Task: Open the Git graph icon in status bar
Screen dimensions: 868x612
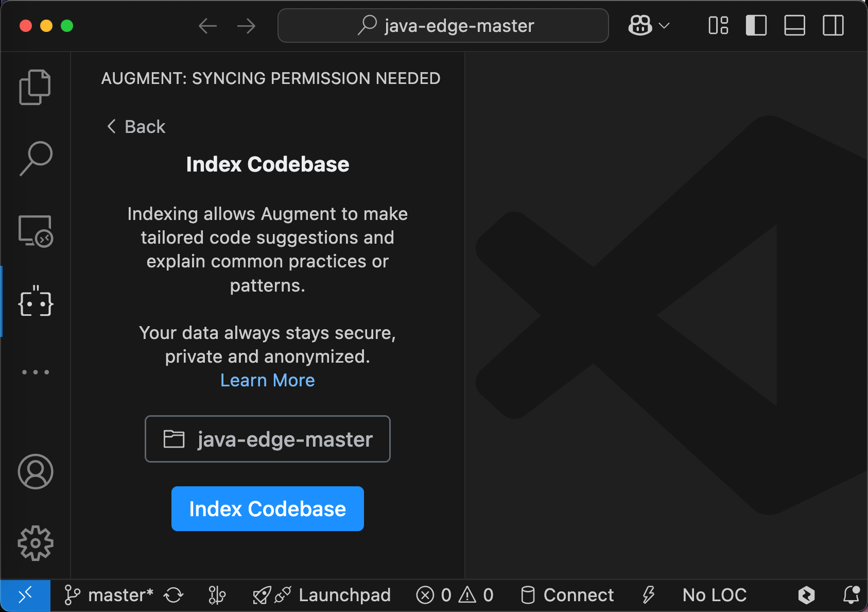Action: click(x=217, y=595)
